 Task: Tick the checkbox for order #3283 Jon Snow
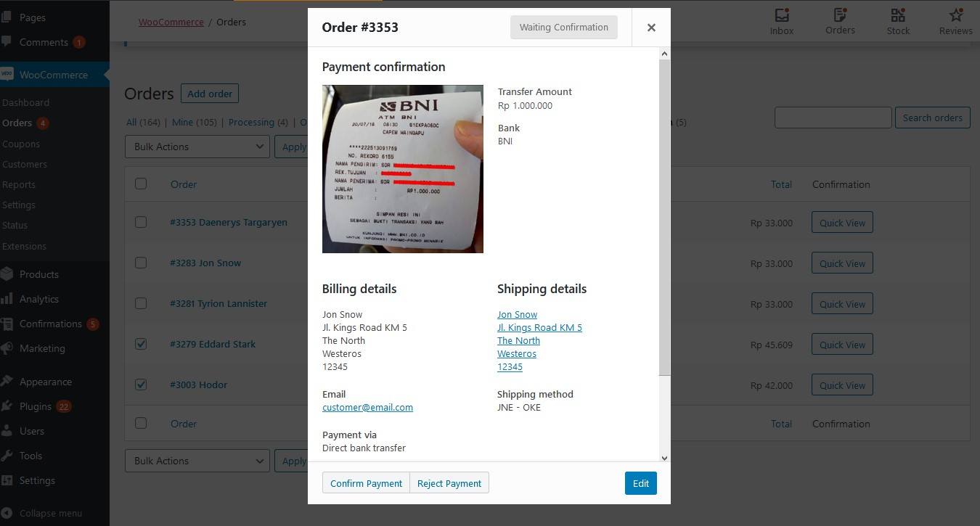[x=141, y=263]
